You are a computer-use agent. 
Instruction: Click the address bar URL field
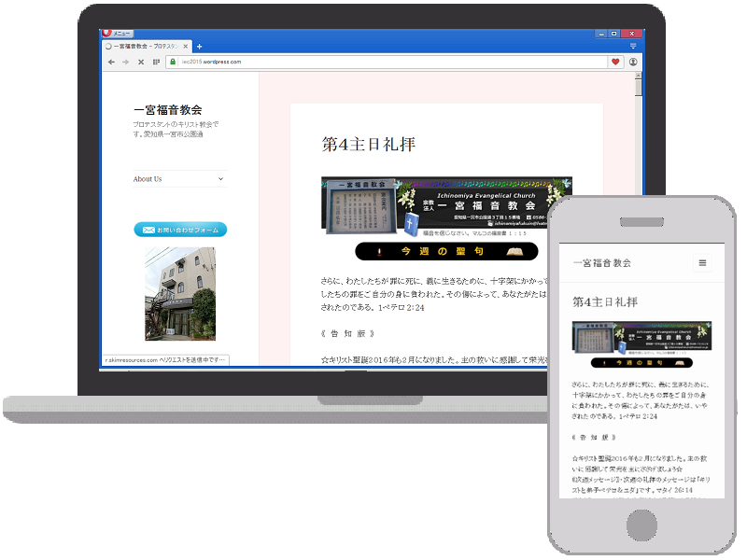(373, 62)
